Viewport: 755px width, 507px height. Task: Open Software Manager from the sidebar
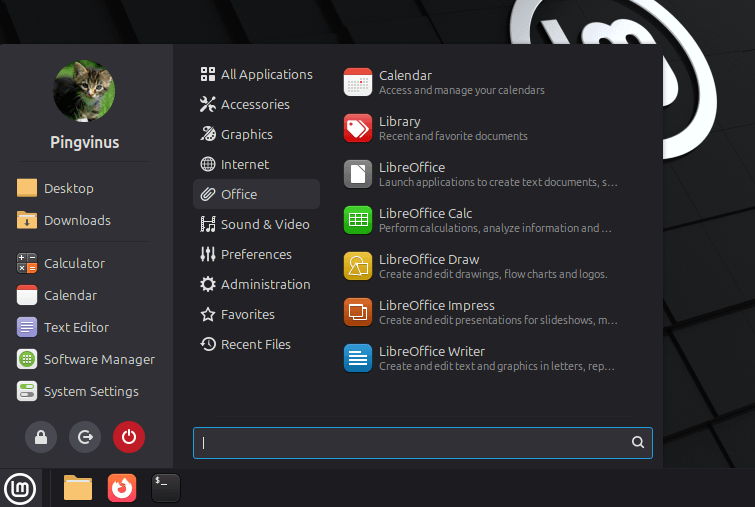pyautogui.click(x=98, y=359)
